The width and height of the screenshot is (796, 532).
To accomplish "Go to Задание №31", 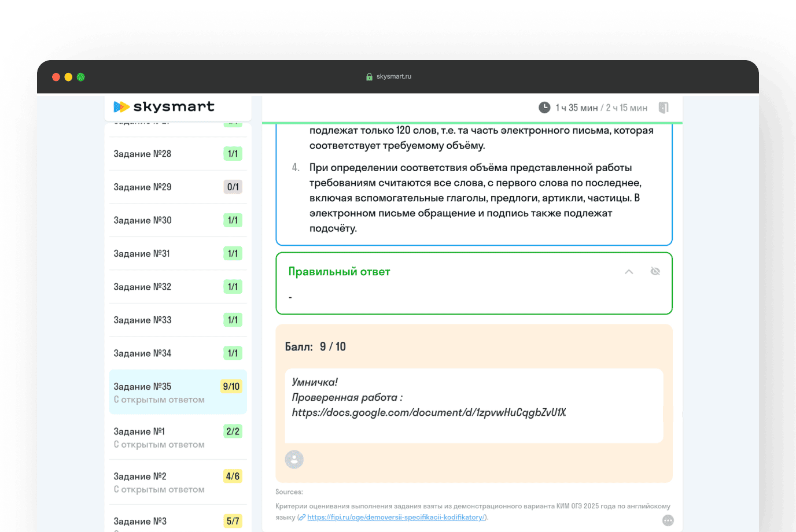I will (178, 253).
